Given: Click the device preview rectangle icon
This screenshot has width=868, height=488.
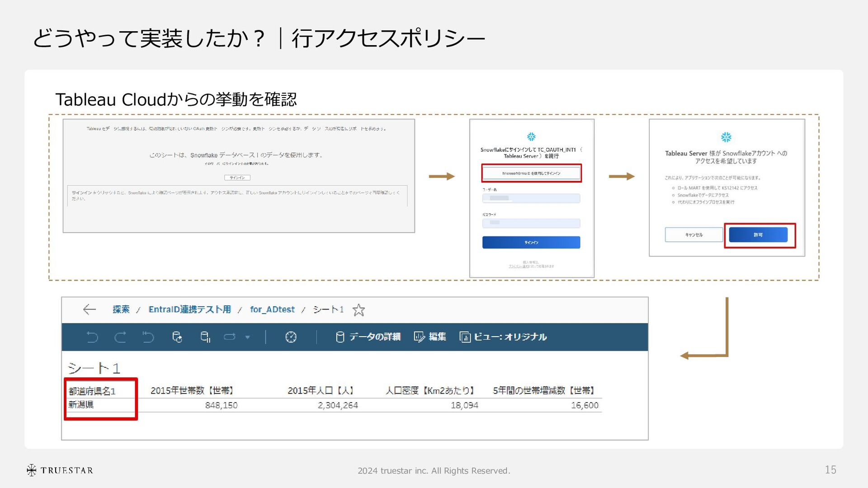Looking at the screenshot, I should [x=230, y=337].
